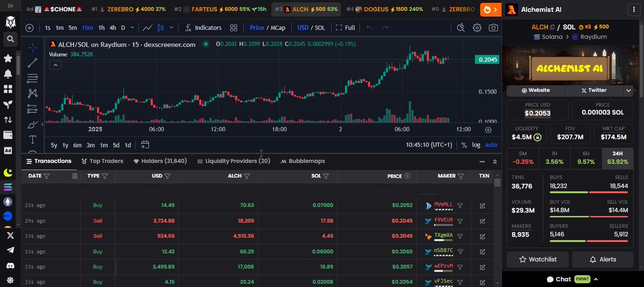The height and width of the screenshot is (287, 644).
Task: Select the 1H price change tab
Action: coord(554,158)
